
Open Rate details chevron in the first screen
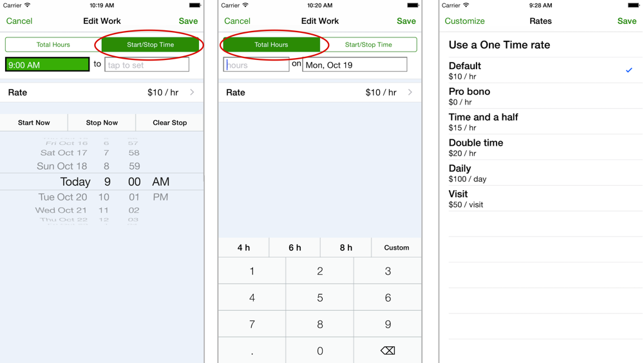click(192, 92)
